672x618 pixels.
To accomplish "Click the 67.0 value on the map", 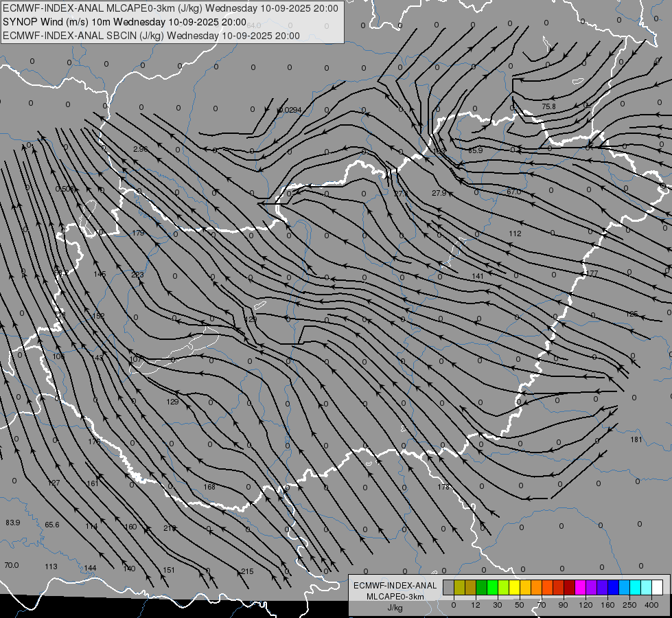I will tap(514, 192).
